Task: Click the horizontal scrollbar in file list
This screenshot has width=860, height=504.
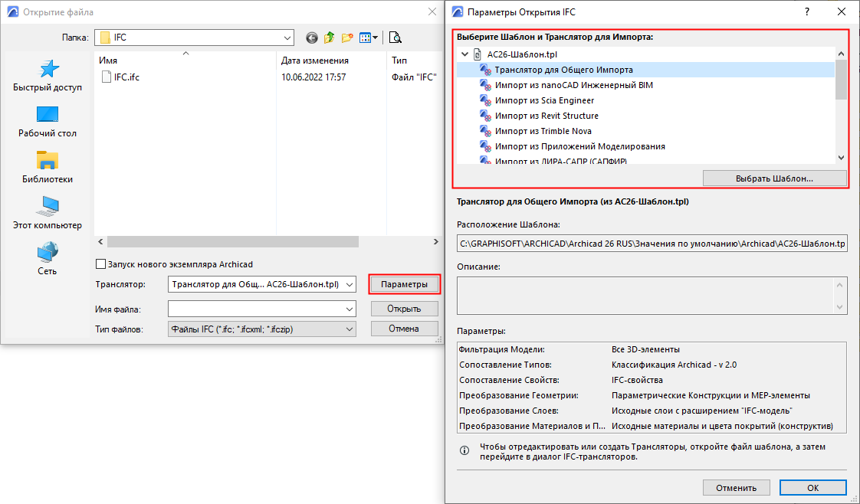Action: coord(233,241)
